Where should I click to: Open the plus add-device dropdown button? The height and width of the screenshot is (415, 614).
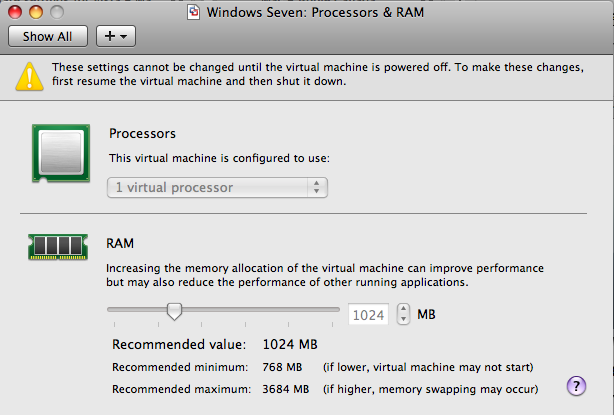click(116, 36)
